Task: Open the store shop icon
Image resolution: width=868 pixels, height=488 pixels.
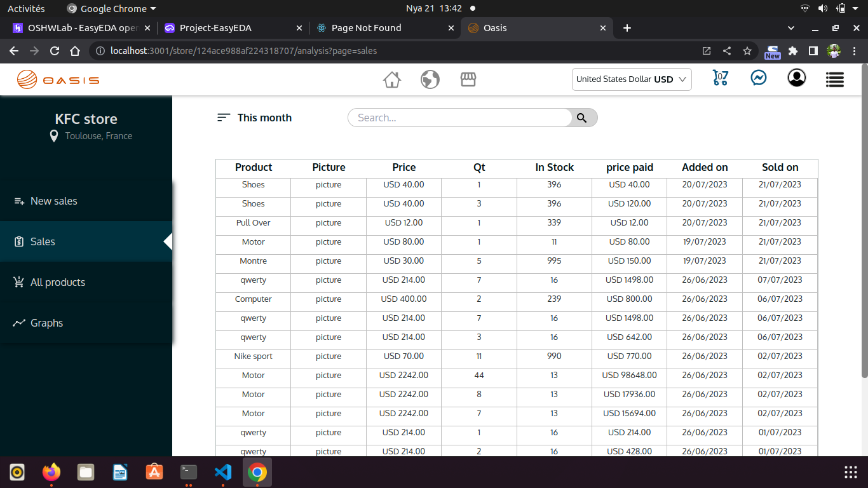Action: 468,79
